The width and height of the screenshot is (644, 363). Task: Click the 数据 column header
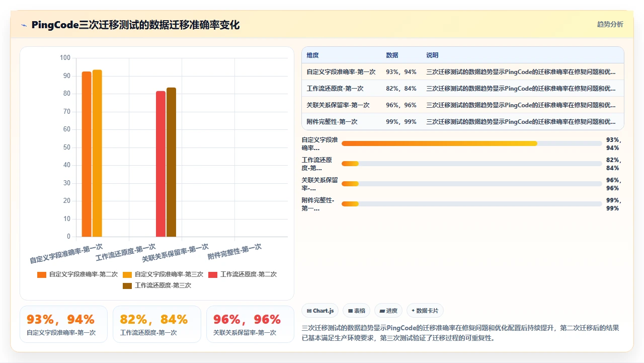coord(392,55)
